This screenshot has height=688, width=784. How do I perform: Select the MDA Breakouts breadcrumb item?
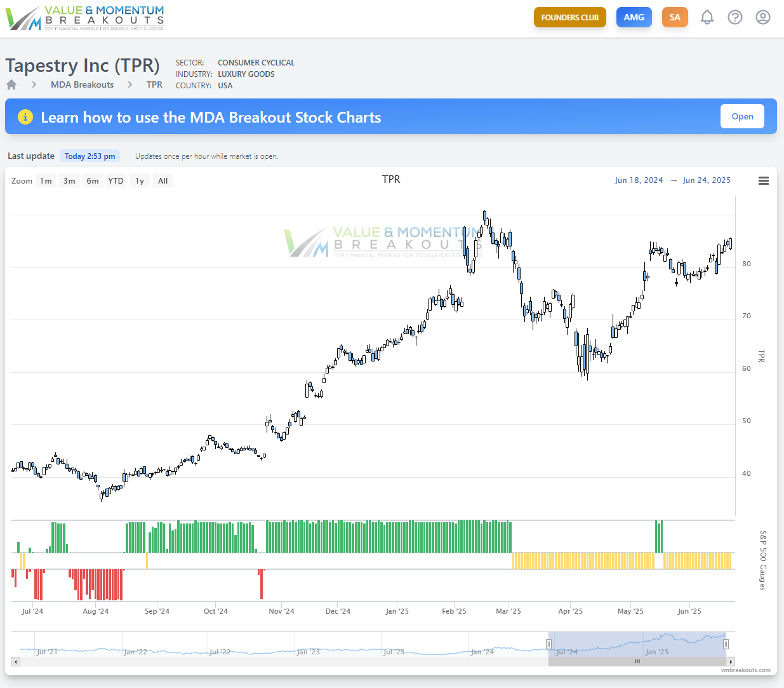[82, 84]
